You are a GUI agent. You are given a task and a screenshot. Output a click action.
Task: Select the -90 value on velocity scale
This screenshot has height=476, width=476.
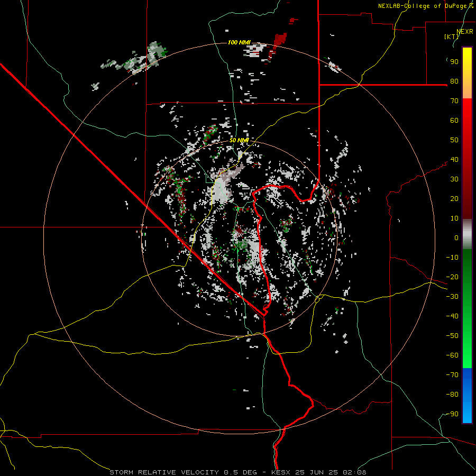[452, 414]
